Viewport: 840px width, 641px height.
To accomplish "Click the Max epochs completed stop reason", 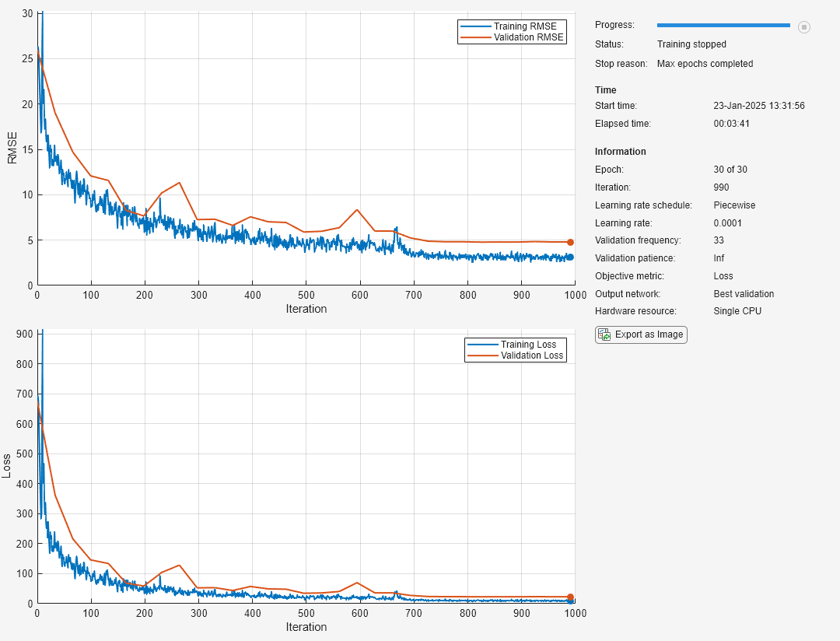I will click(705, 64).
